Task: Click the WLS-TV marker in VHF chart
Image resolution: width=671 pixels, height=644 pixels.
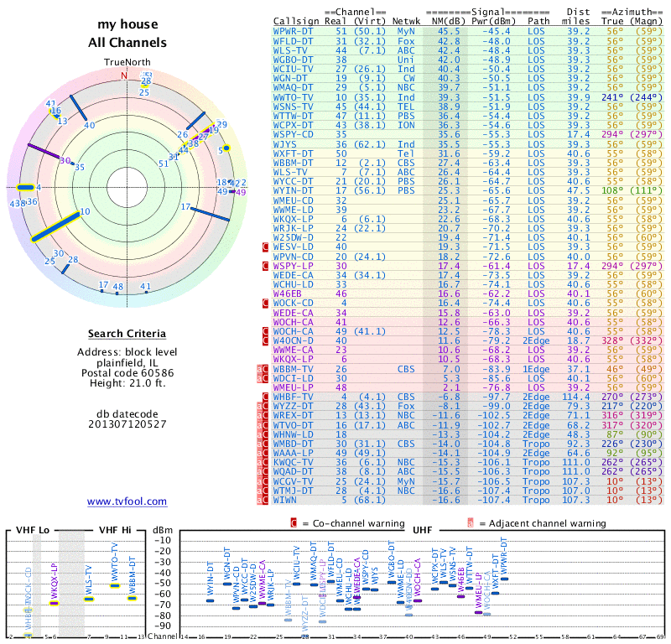Action: [x=89, y=599]
